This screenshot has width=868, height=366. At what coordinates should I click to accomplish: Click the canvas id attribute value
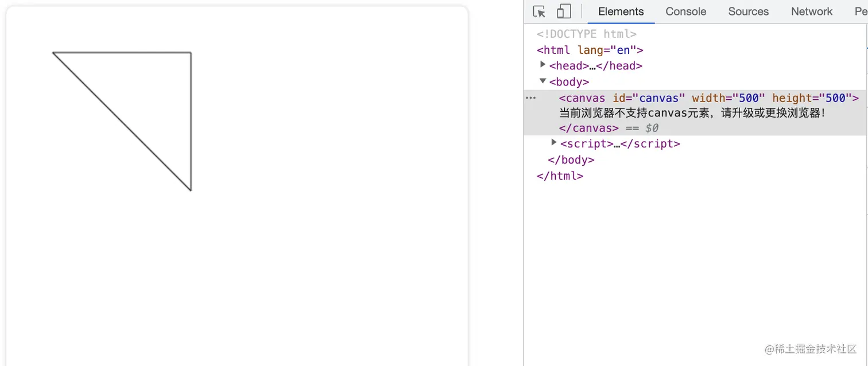tap(660, 98)
